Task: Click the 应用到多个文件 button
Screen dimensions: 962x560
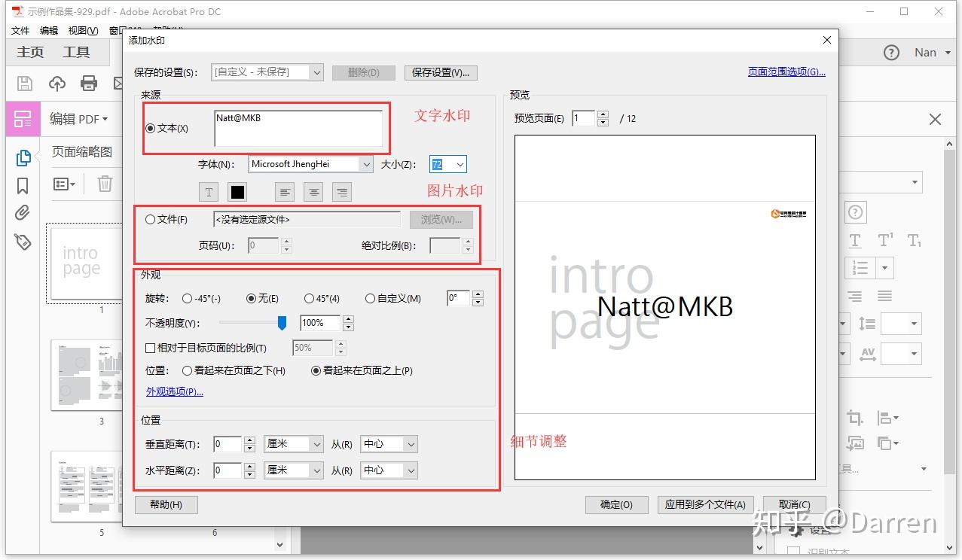Action: point(705,504)
